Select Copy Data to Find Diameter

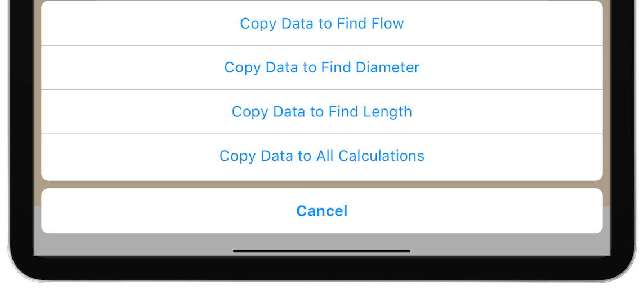pyautogui.click(x=321, y=67)
